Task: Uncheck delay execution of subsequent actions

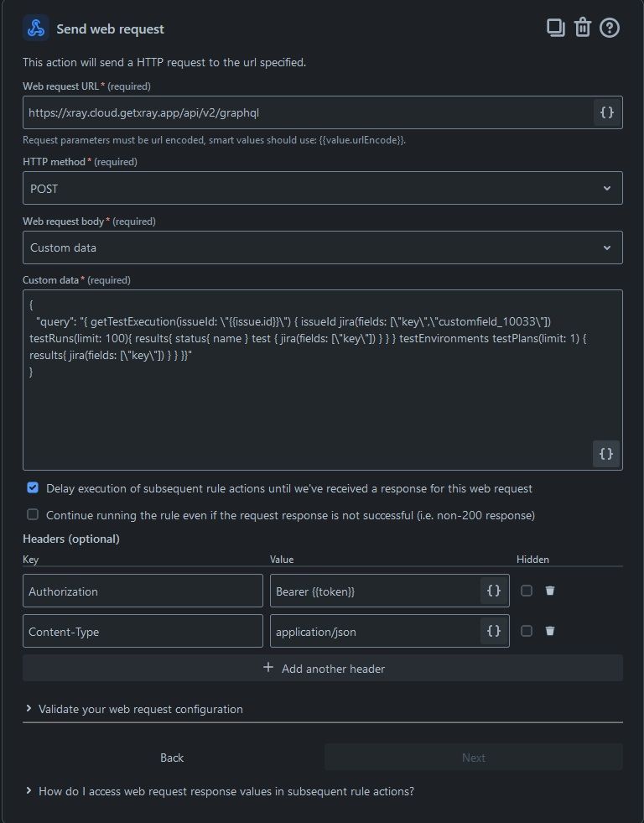Action: (33, 487)
